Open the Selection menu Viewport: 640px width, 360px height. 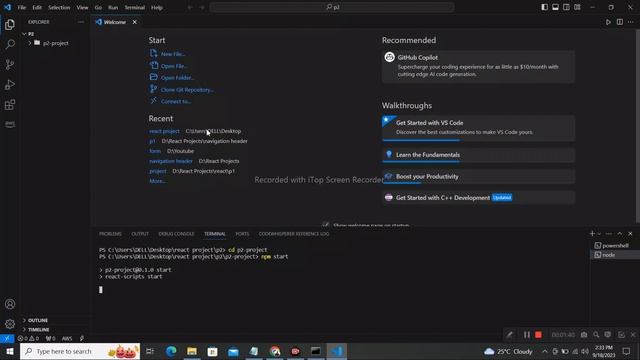[x=59, y=7]
